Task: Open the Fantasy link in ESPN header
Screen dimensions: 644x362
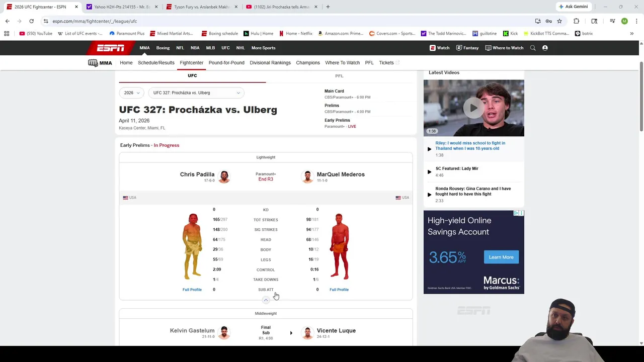Action: (x=467, y=48)
